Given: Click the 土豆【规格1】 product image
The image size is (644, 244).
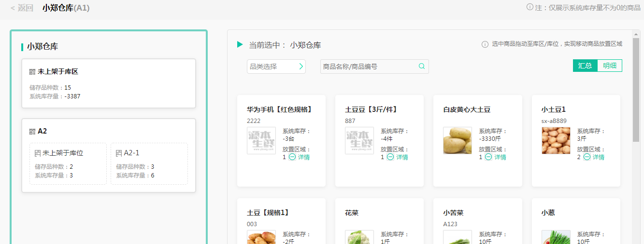Looking at the screenshot, I should click(261, 237).
